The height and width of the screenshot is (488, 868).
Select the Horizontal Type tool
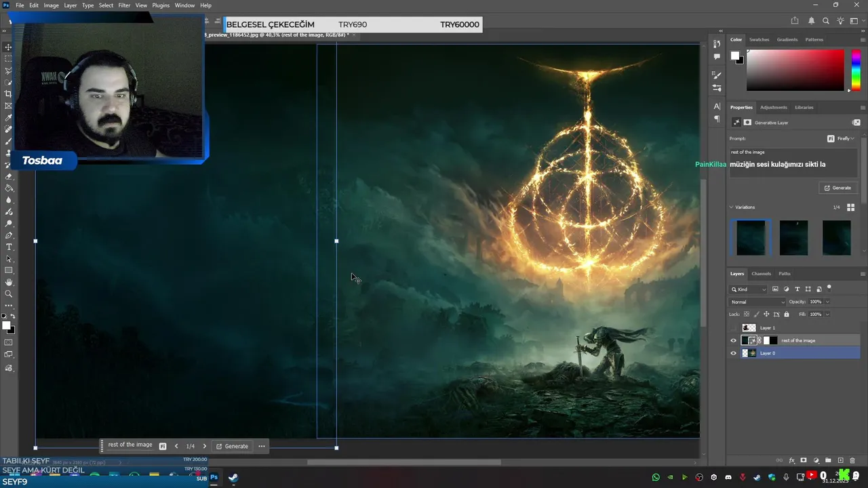(8, 247)
